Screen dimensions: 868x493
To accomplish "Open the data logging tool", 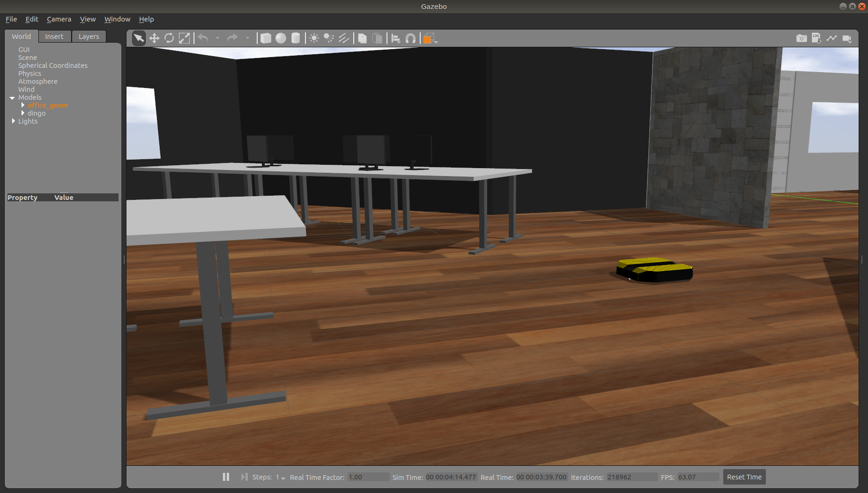I will tap(816, 38).
